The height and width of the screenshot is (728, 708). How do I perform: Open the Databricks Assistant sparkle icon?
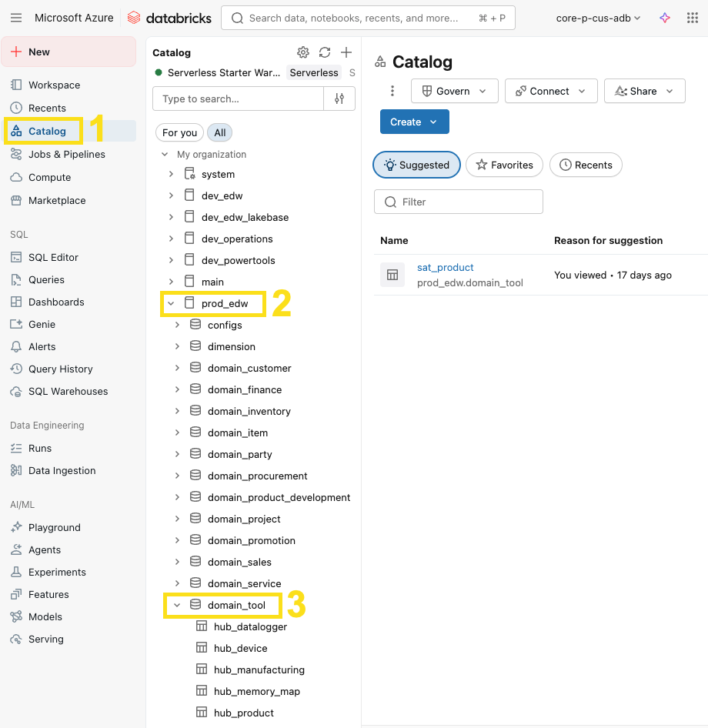[x=665, y=18]
